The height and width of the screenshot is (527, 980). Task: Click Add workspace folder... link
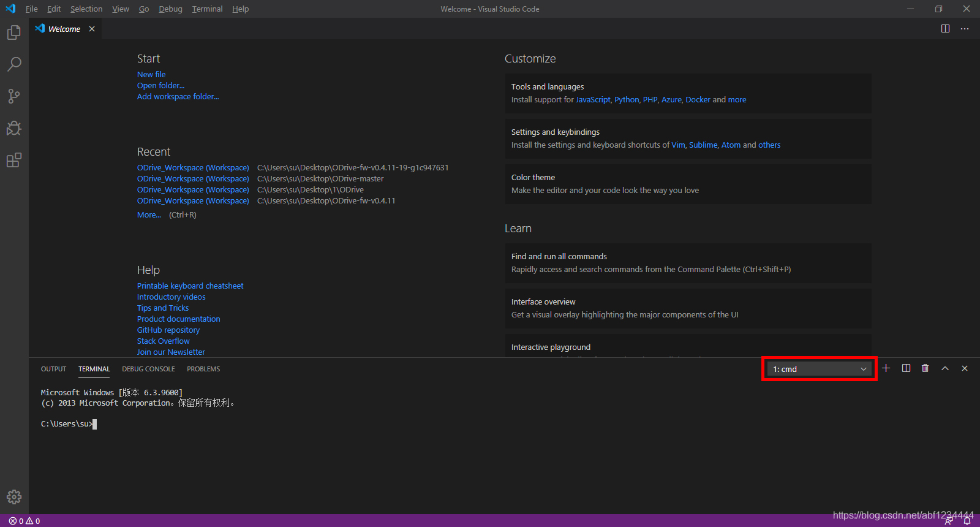pos(178,96)
